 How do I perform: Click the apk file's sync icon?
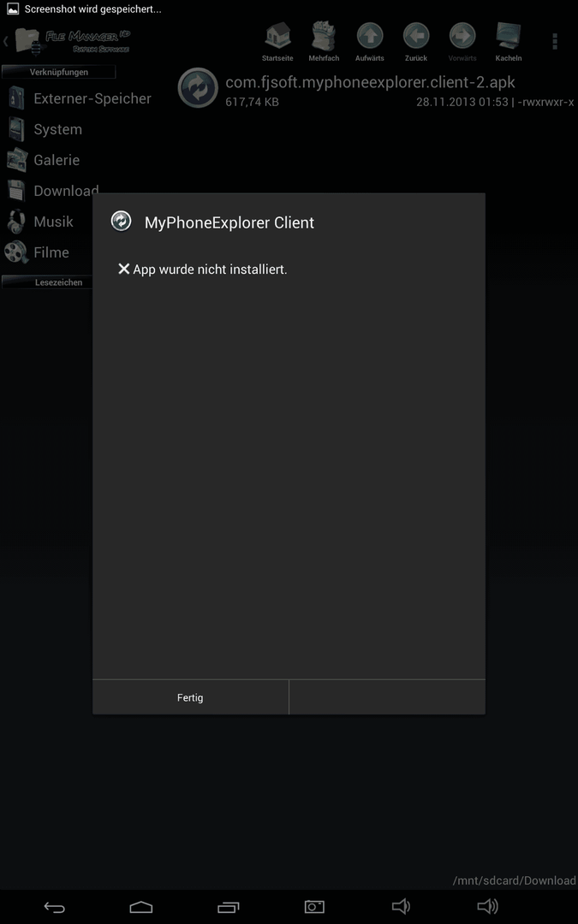198,88
